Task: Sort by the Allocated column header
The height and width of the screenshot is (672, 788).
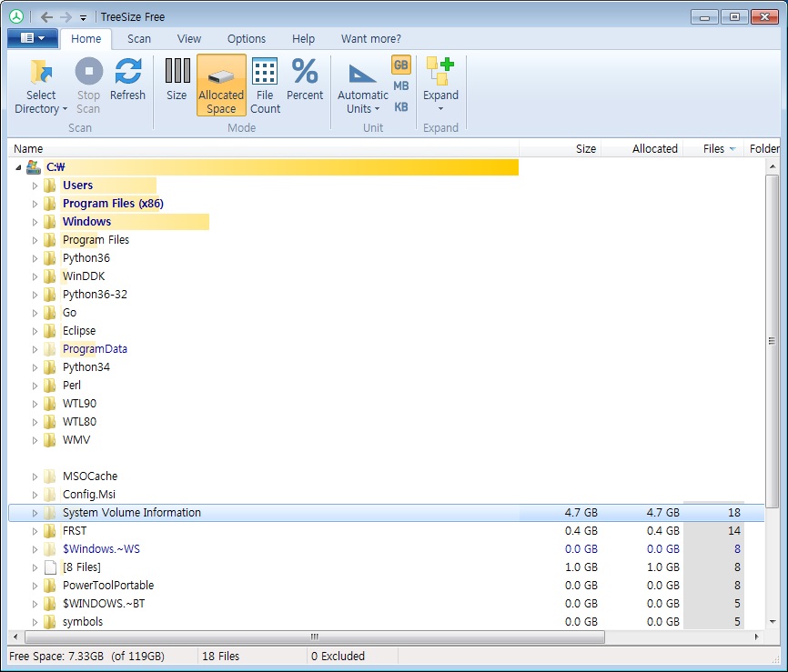Action: [642, 148]
